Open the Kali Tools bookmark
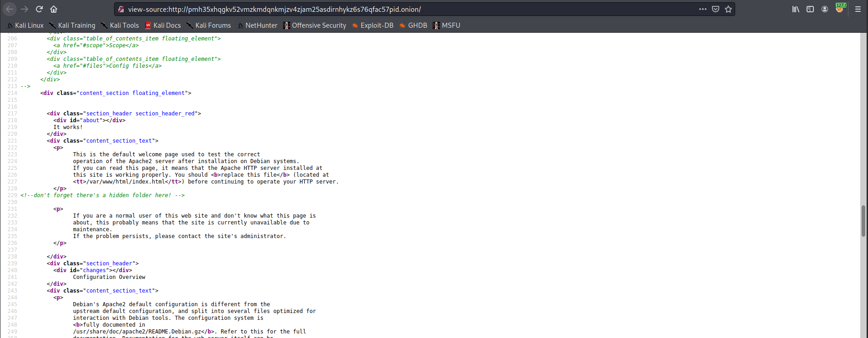Screen dimensions: 868x338 120,25
